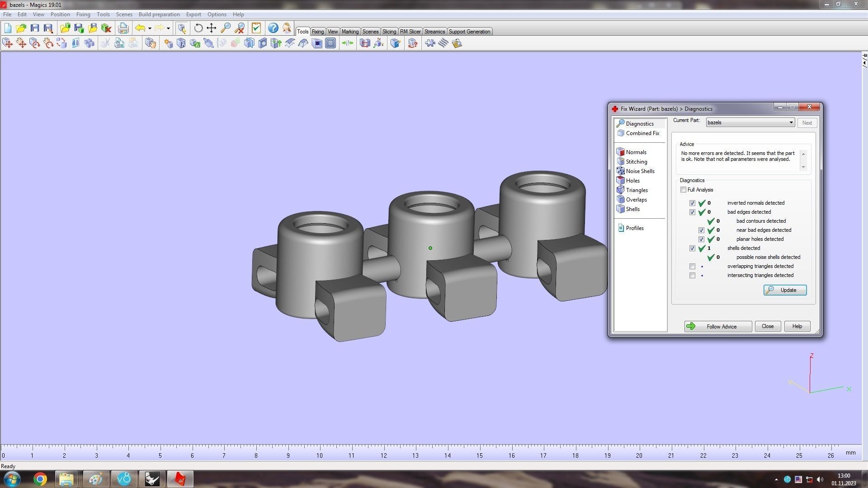Click the Open file folder icon
Screen dimensions: 868x488
point(21,28)
